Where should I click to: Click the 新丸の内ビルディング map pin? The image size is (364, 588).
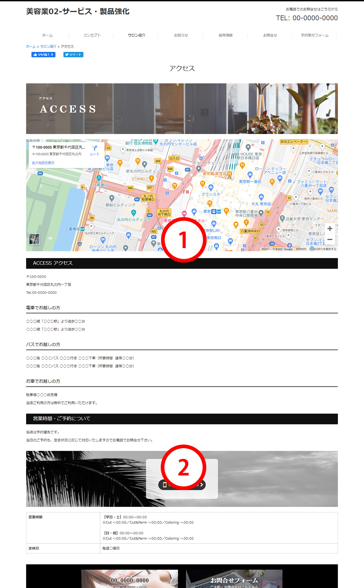point(144,164)
